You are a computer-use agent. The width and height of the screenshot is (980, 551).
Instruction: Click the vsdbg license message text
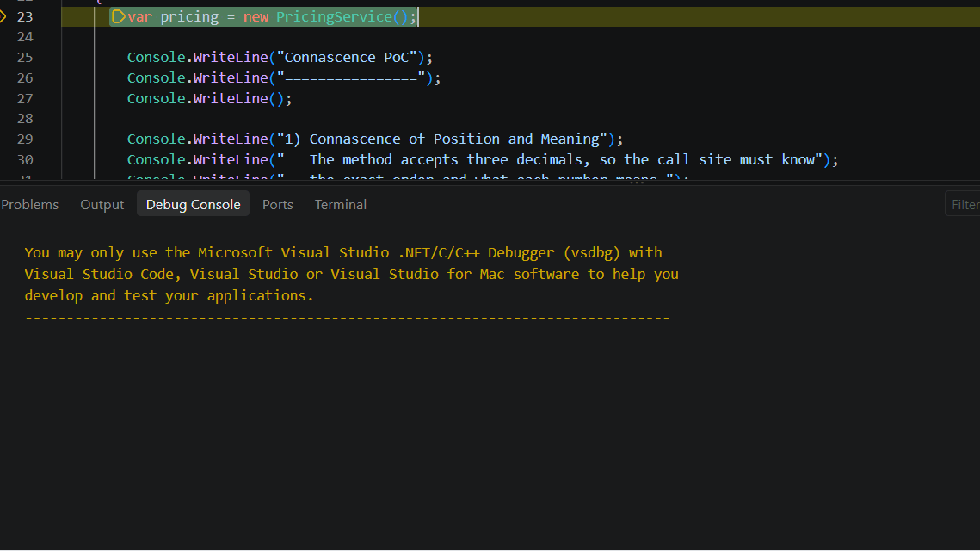coord(351,274)
